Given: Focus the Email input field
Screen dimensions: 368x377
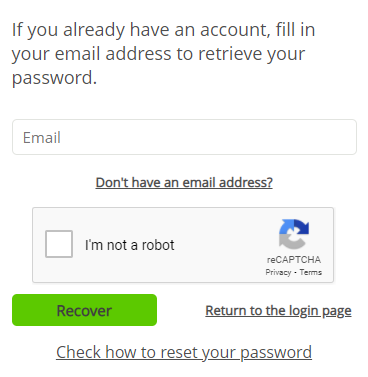Looking at the screenshot, I should pos(184,137).
